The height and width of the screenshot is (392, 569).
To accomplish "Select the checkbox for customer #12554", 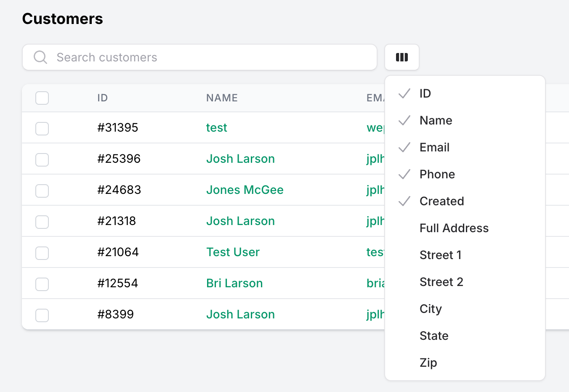I will tap(42, 284).
